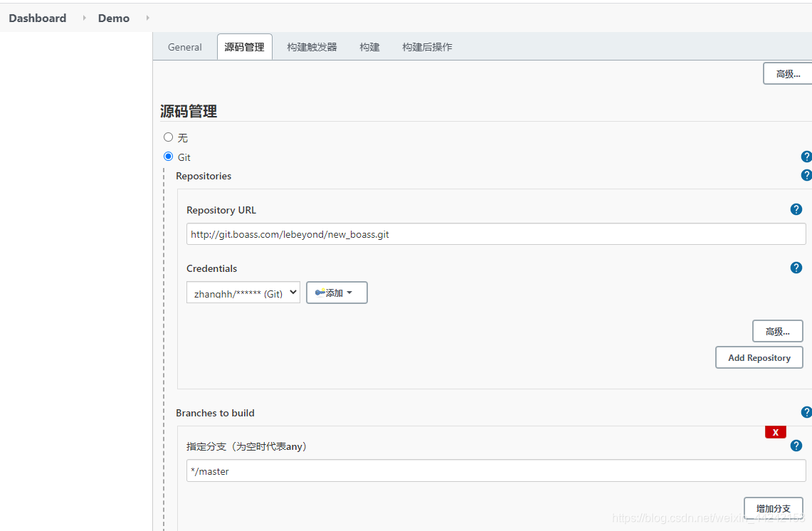Go to Demo breadcrumb link
The height and width of the screenshot is (531, 812).
114,18
